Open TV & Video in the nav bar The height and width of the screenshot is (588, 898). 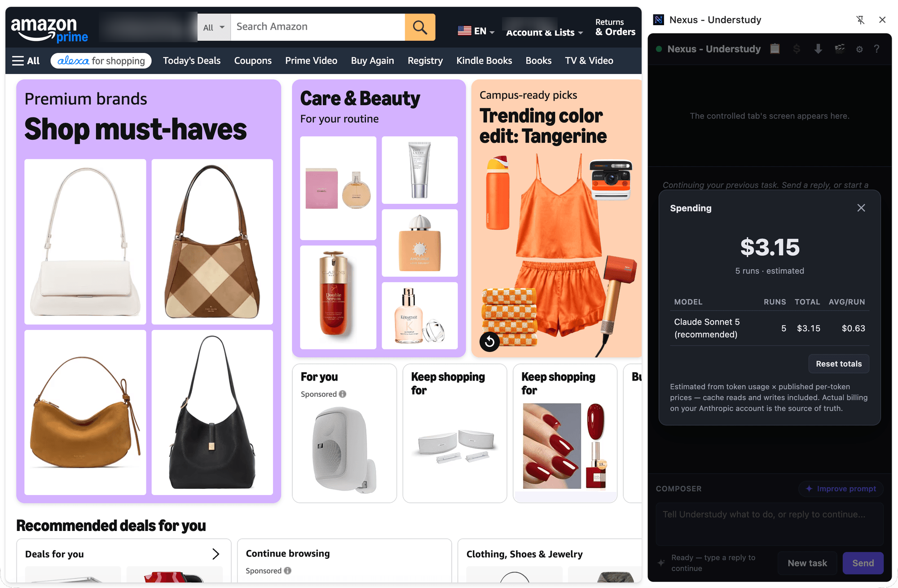tap(589, 61)
